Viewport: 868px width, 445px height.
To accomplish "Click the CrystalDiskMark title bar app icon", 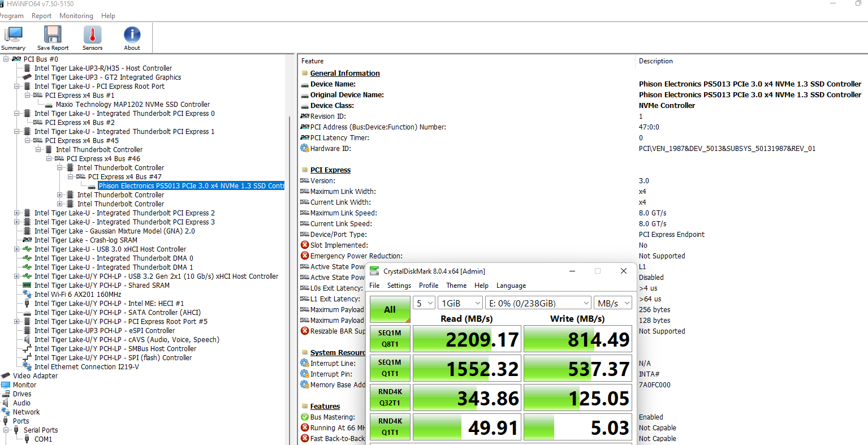I will pyautogui.click(x=374, y=271).
